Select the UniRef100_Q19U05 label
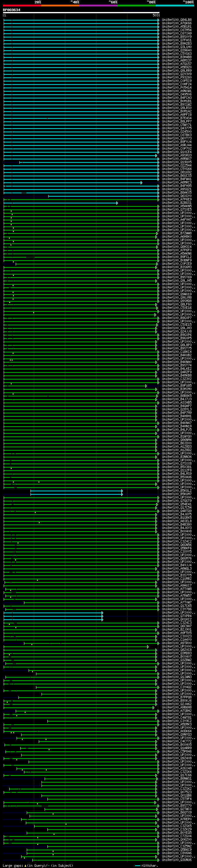The width and height of the screenshot is (197, 868). tap(177, 162)
